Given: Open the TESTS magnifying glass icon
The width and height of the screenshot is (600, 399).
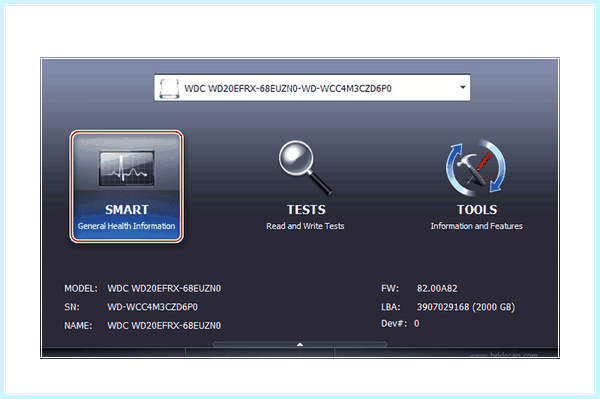Looking at the screenshot, I should click(305, 168).
